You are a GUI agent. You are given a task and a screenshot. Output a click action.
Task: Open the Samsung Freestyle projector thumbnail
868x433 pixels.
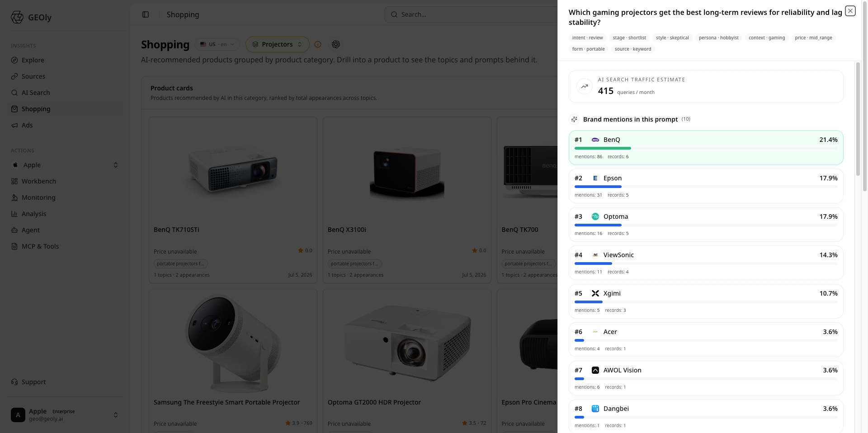coord(233,344)
